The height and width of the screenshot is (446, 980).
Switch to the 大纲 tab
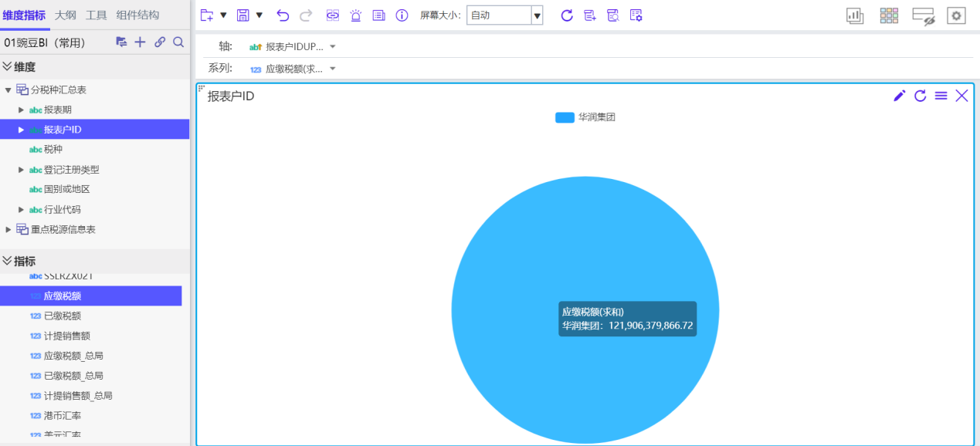tap(66, 15)
